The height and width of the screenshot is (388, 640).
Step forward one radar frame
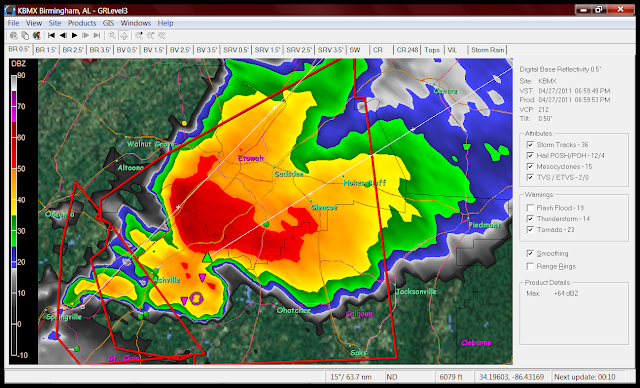[x=86, y=35]
